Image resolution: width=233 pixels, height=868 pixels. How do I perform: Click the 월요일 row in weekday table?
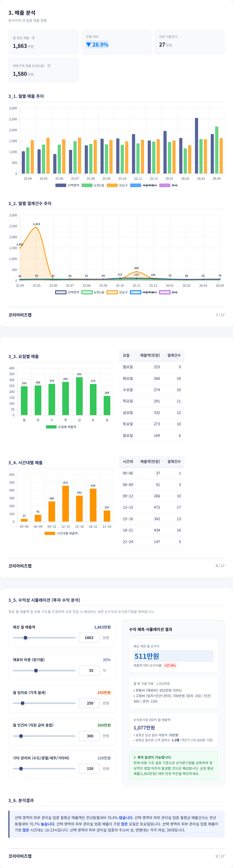point(152,367)
